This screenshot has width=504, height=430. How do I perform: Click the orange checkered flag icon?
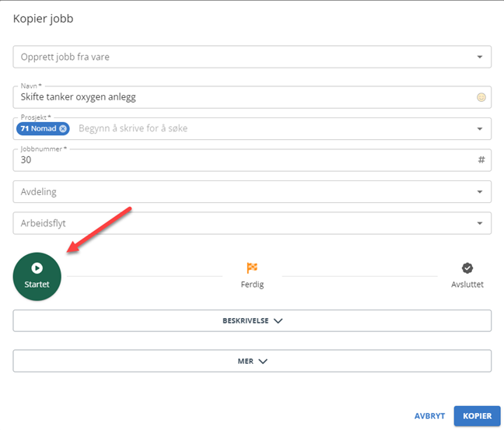252,267
